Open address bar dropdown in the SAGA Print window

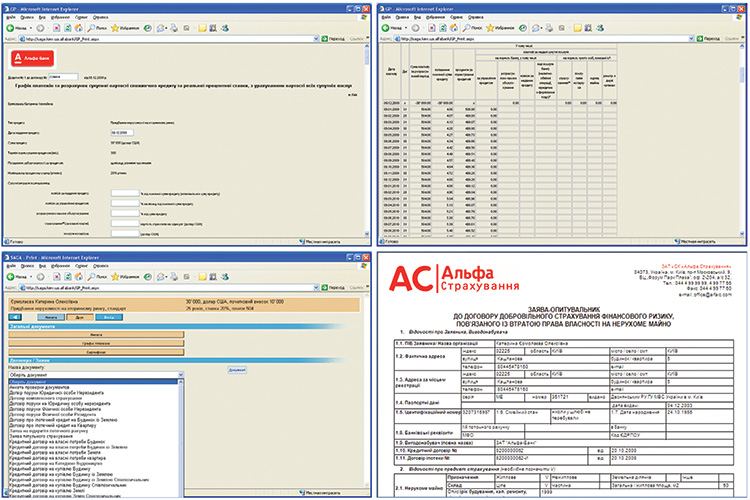[316, 288]
